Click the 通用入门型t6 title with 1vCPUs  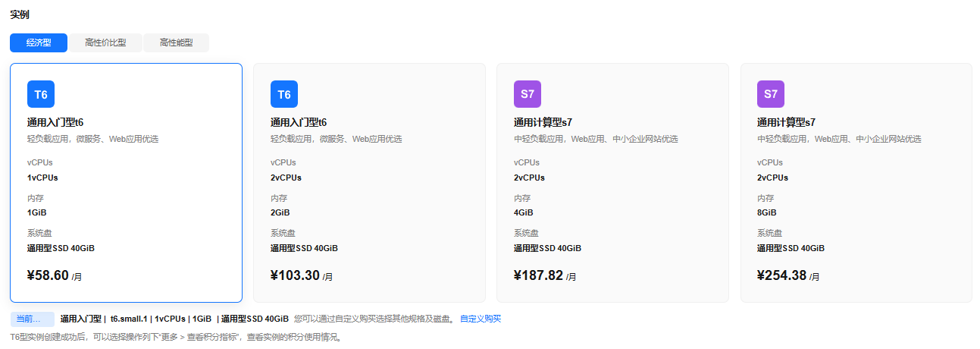point(55,122)
